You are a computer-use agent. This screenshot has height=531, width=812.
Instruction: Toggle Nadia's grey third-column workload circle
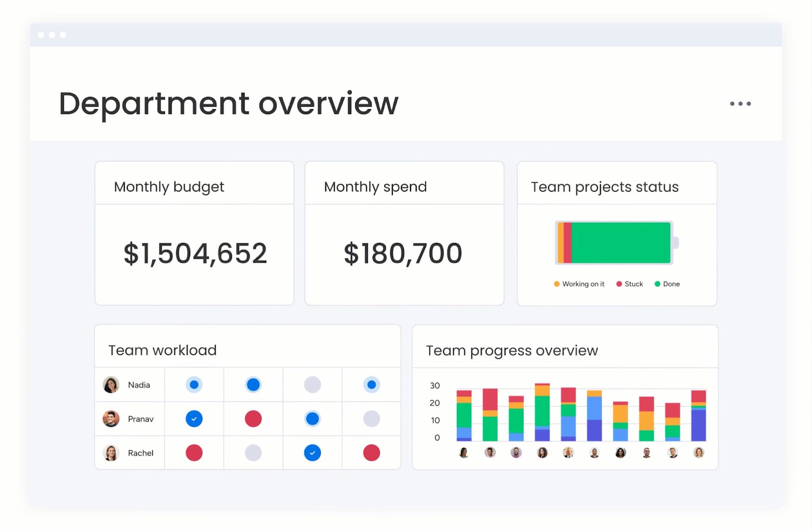(x=313, y=385)
